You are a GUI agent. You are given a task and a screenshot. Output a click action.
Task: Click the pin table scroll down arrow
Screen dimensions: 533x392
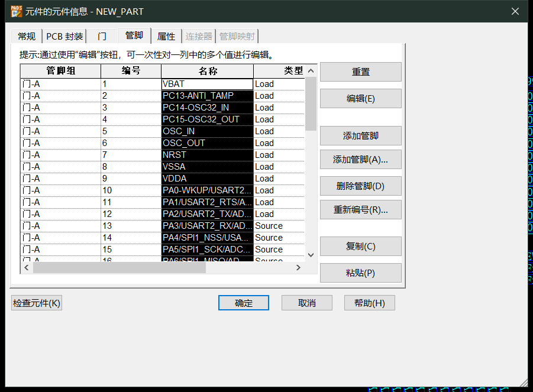tap(311, 255)
